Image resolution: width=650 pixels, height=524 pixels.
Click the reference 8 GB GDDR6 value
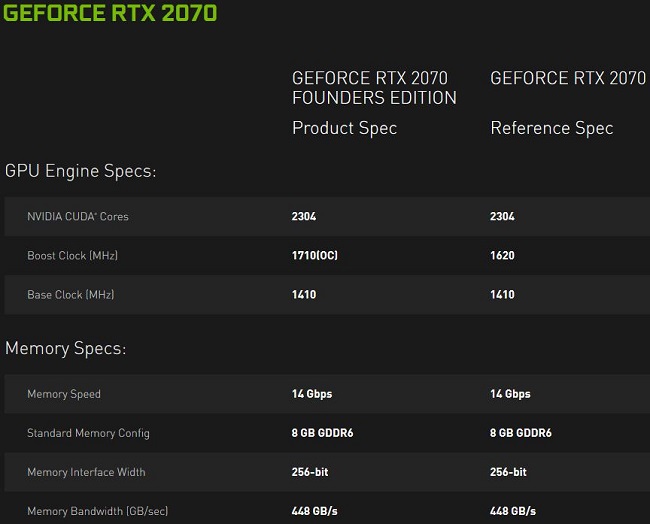pos(521,433)
